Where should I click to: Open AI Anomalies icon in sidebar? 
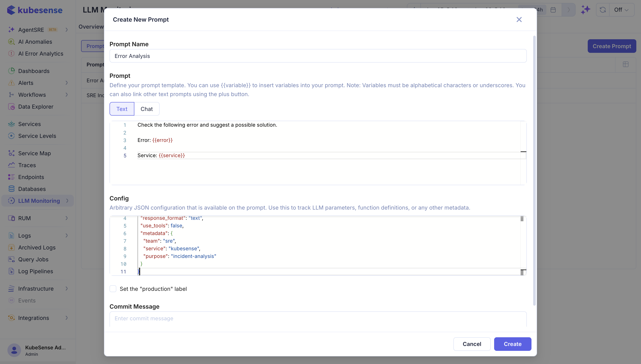coord(11,42)
